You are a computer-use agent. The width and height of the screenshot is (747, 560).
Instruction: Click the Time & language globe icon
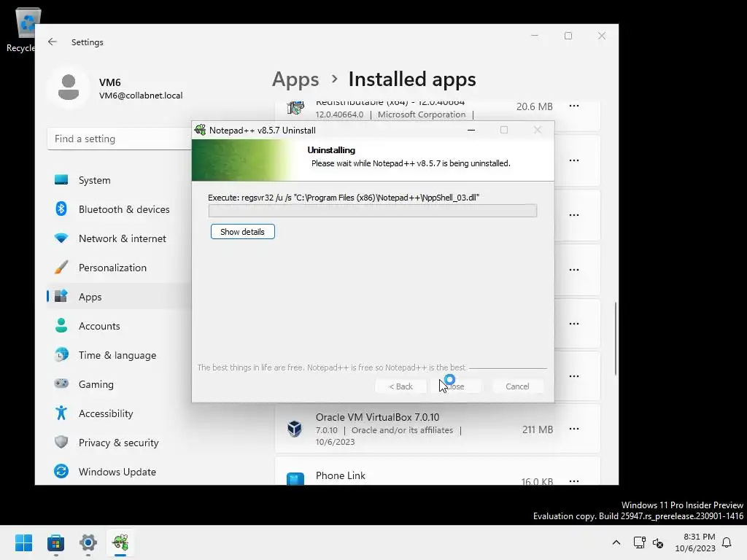pyautogui.click(x=61, y=355)
